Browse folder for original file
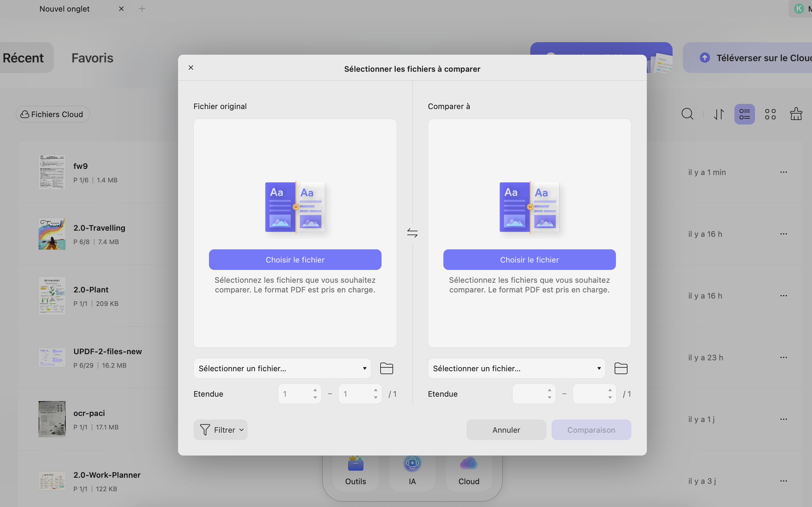Viewport: 812px width, 507px height. 387,368
